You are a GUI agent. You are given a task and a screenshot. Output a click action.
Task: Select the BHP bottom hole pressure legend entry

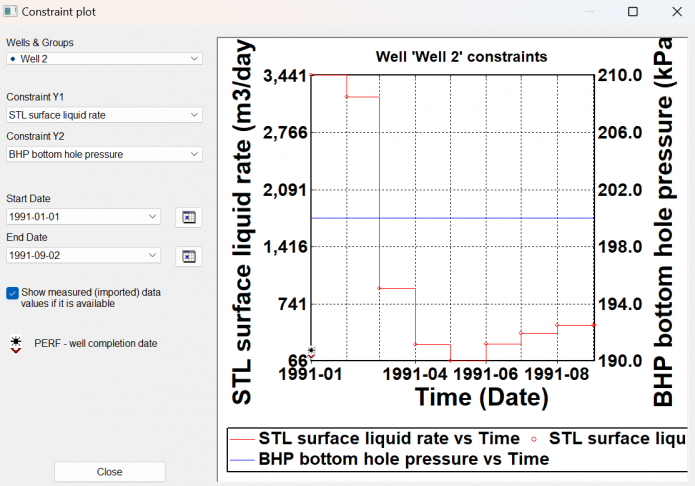tap(404, 459)
